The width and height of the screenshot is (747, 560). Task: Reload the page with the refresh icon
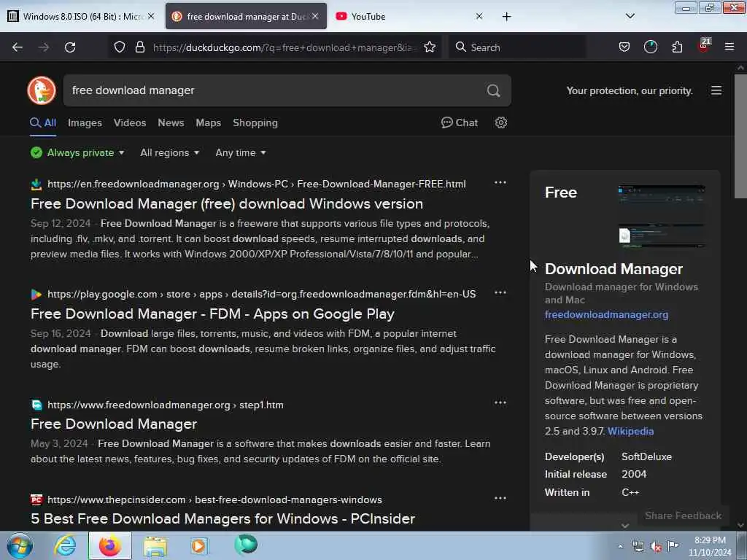[x=70, y=47]
